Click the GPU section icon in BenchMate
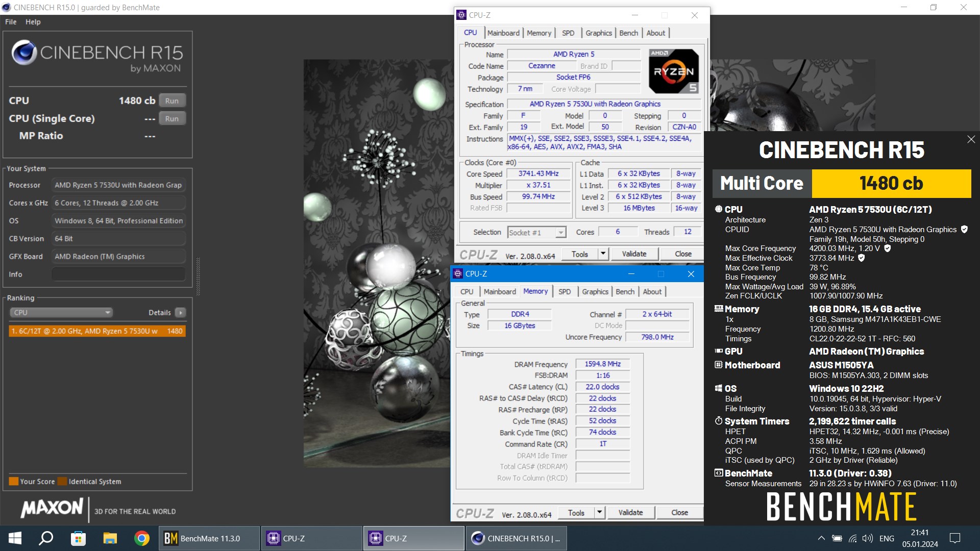The height and width of the screenshot is (551, 980). point(719,351)
